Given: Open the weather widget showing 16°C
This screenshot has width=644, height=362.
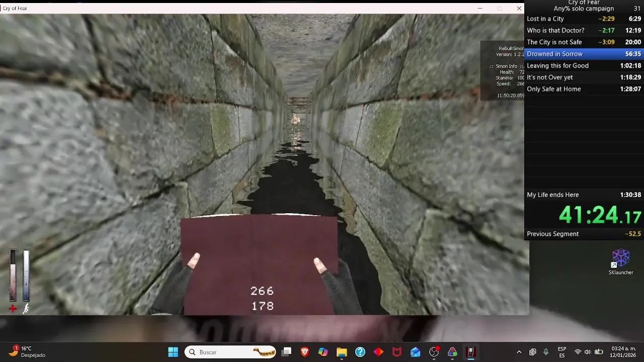Looking at the screenshot, I should pos(28,351).
